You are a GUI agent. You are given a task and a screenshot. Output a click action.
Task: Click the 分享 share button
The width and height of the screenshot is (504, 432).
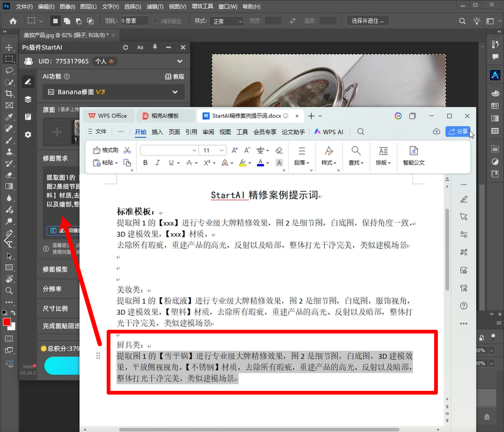pos(458,132)
